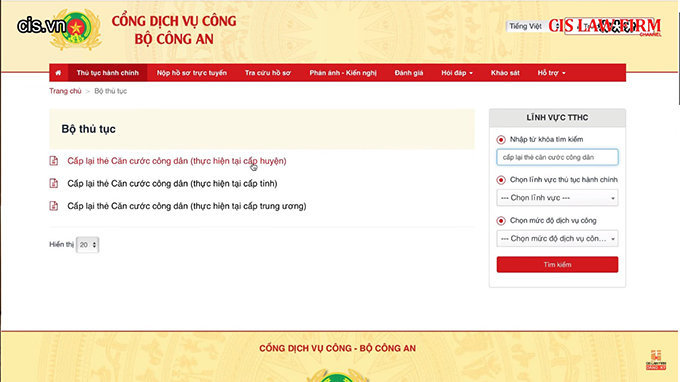Open the Đánh giá menu item
The width and height of the screenshot is (680, 382).
(409, 73)
